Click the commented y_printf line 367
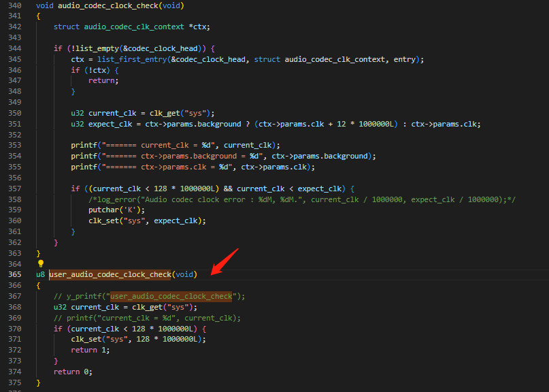This screenshot has width=549, height=392. 150,296
